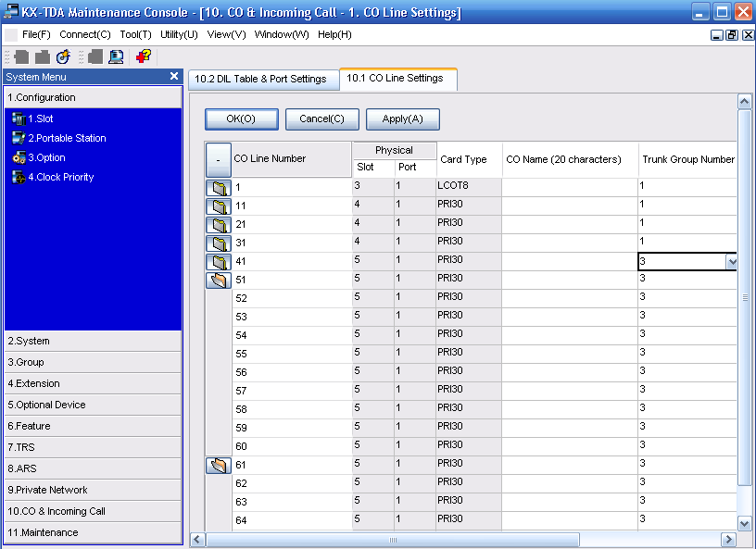The width and height of the screenshot is (756, 549).
Task: Click the second toolbar folder icon
Action: [x=43, y=56]
